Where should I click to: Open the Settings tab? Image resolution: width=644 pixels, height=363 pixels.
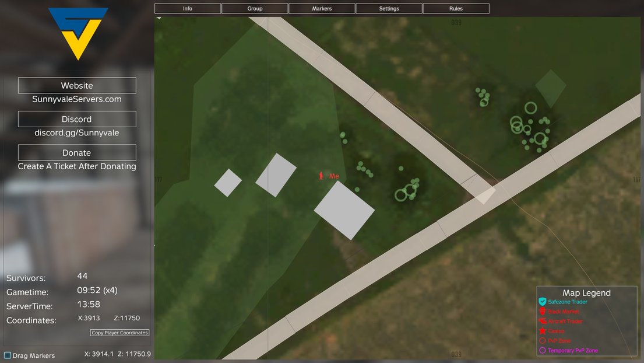(x=389, y=9)
